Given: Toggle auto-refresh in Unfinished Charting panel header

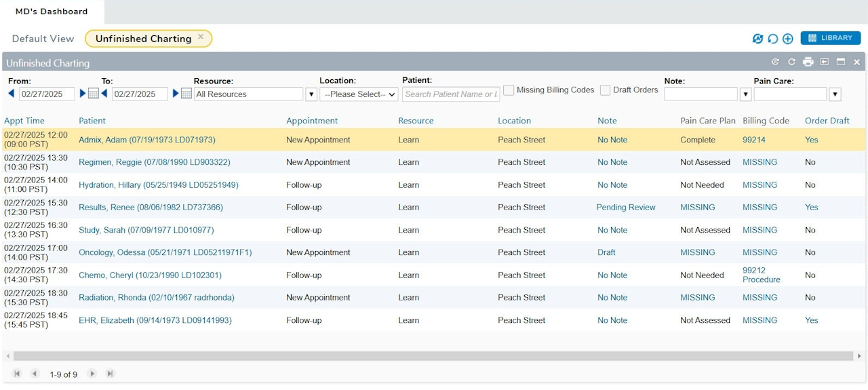Looking at the screenshot, I should 775,62.
